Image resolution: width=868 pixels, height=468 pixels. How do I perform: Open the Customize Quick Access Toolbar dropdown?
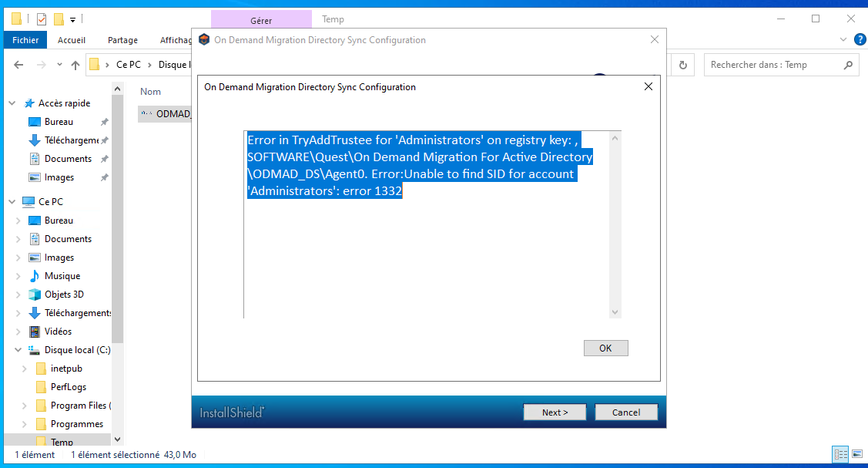[72, 20]
